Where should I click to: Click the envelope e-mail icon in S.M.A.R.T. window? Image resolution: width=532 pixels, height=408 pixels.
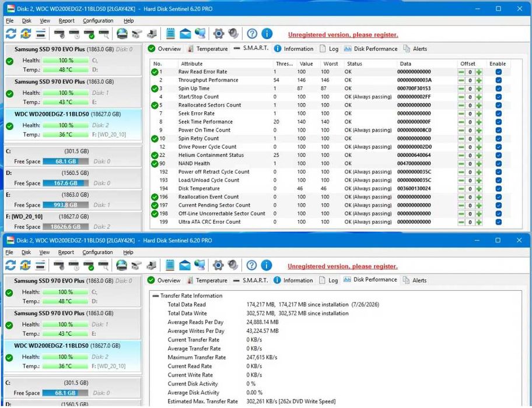pos(185,34)
